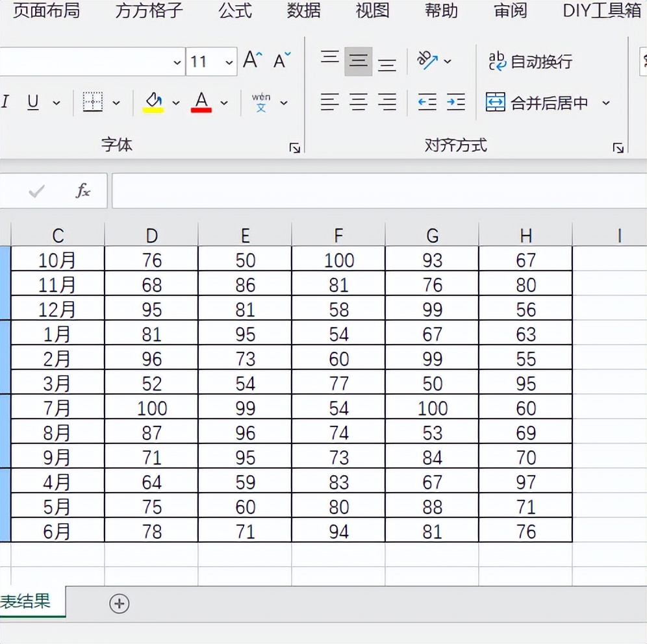The image size is (647, 644).
Task: Click the Decrease Indent icon
Action: click(427, 102)
